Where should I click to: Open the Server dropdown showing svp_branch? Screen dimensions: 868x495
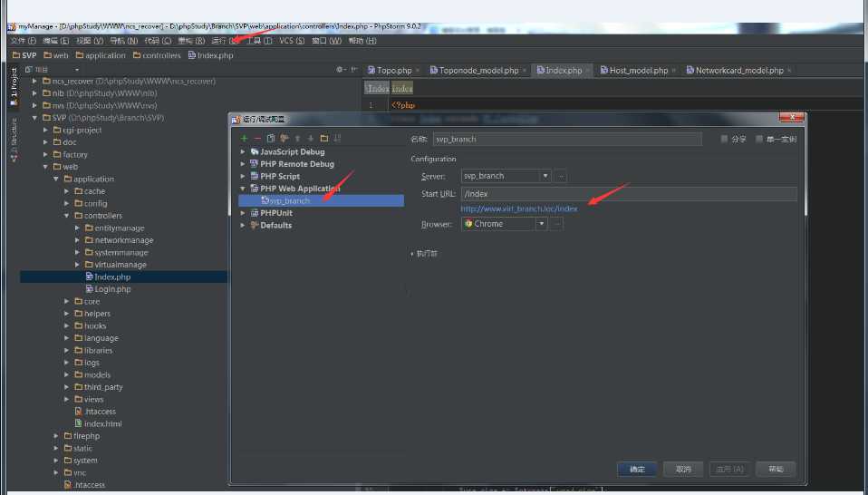pyautogui.click(x=506, y=176)
